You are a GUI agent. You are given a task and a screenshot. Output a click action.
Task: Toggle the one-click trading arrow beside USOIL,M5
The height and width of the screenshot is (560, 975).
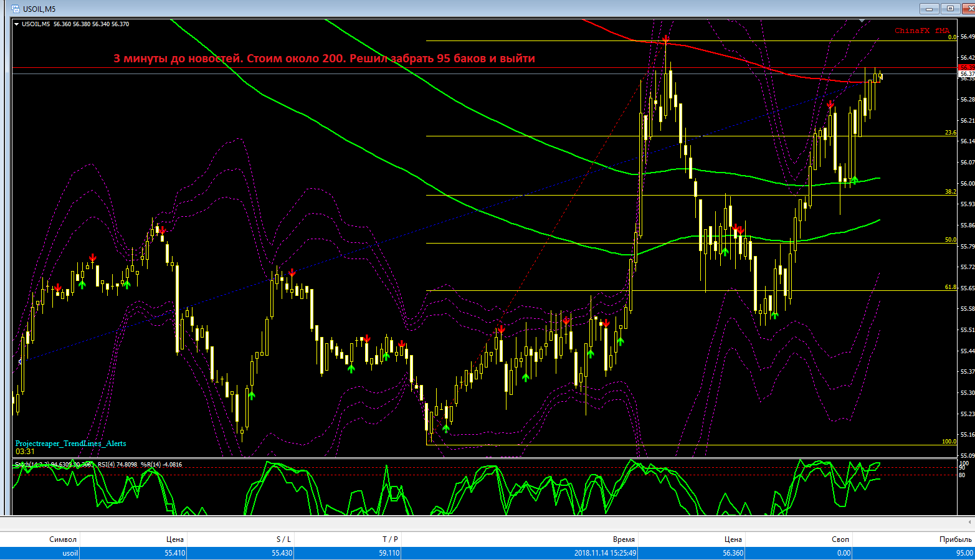pos(17,24)
